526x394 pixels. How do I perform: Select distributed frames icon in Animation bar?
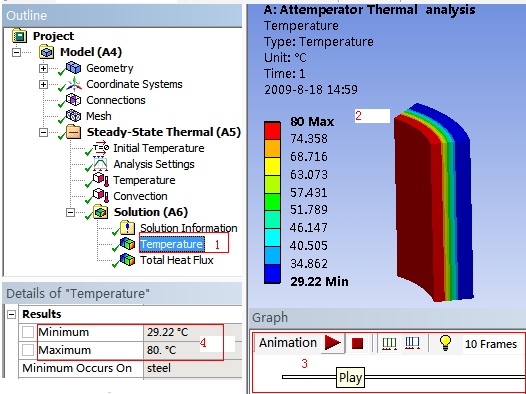(389, 343)
